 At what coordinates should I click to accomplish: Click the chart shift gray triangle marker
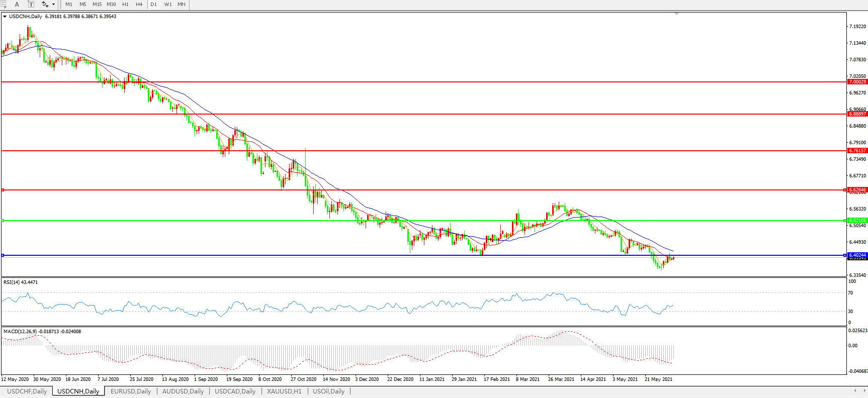[x=676, y=14]
